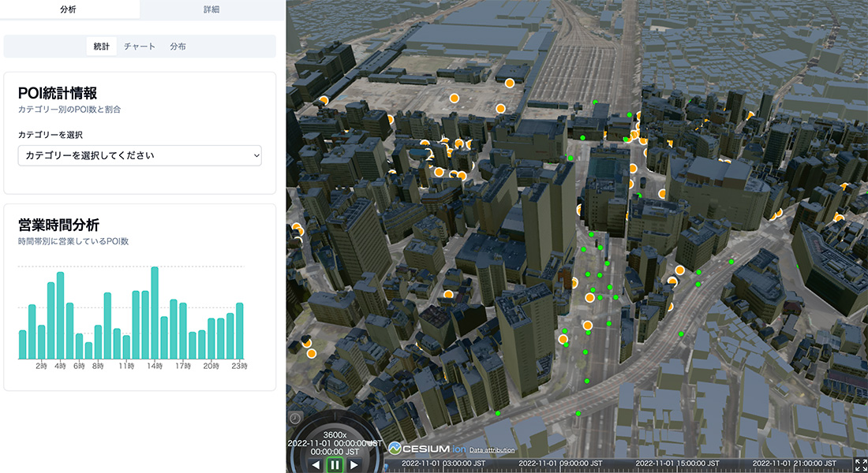This screenshot has height=473, width=868.
Task: Switch to the 詳細 tab
Action: pyautogui.click(x=211, y=9)
